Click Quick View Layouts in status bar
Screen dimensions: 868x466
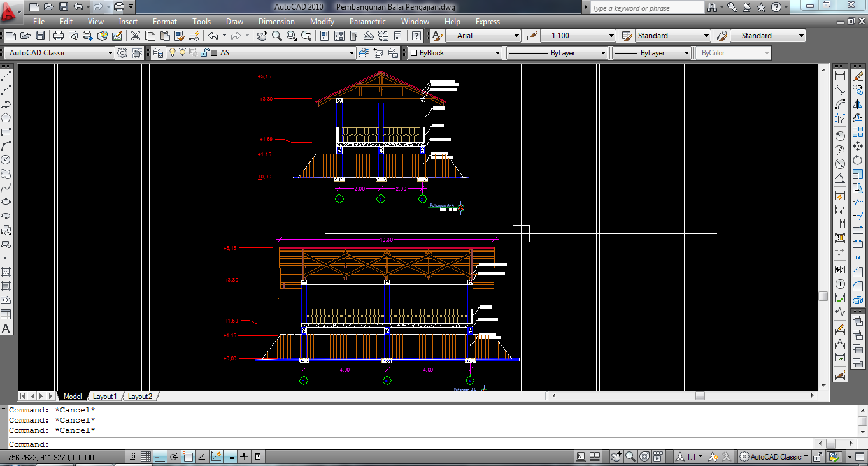595,456
